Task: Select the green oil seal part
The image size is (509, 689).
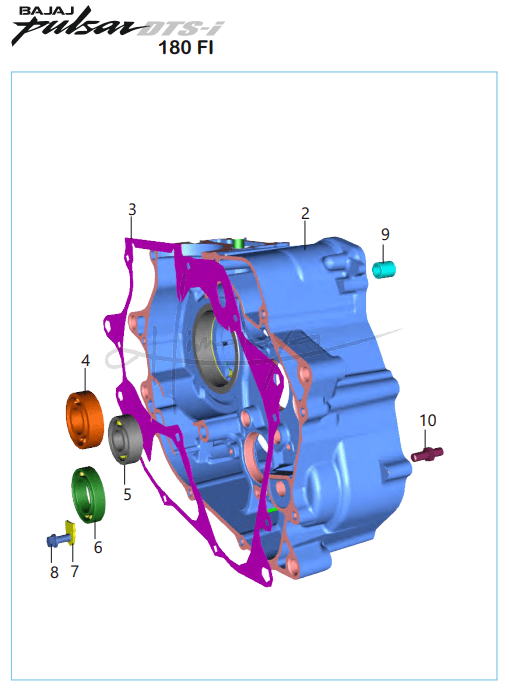Action: [88, 495]
